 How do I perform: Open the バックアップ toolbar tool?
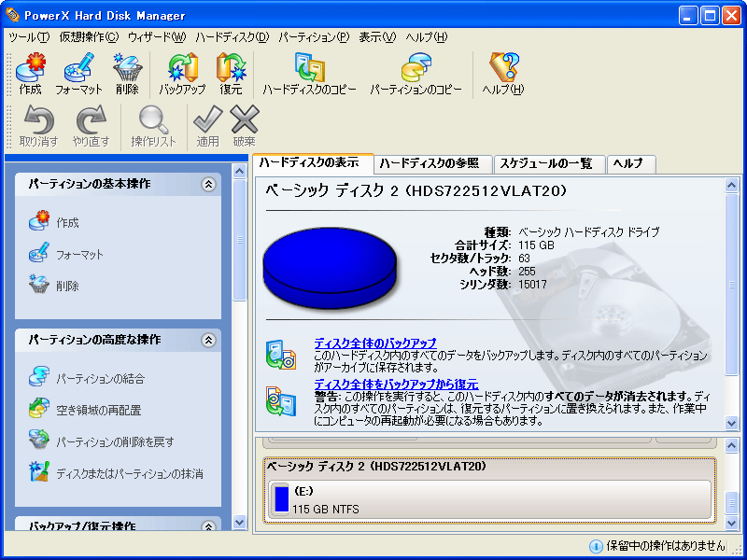[x=182, y=74]
